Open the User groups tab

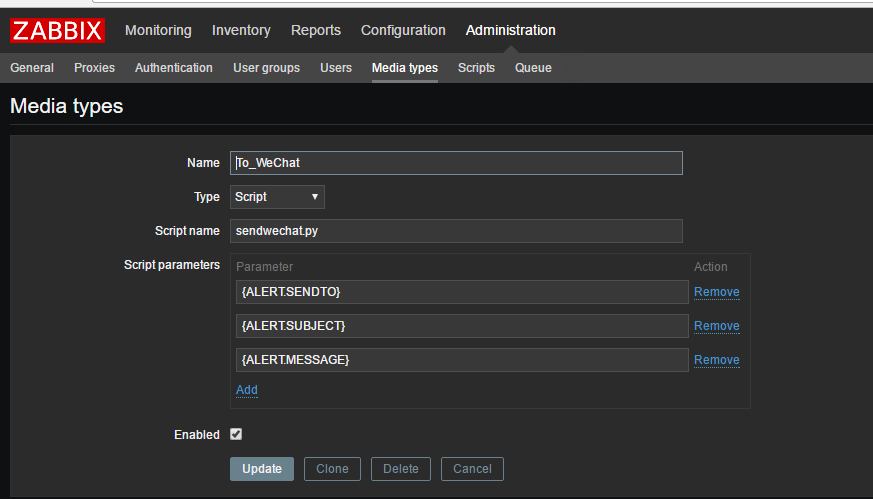coord(266,68)
